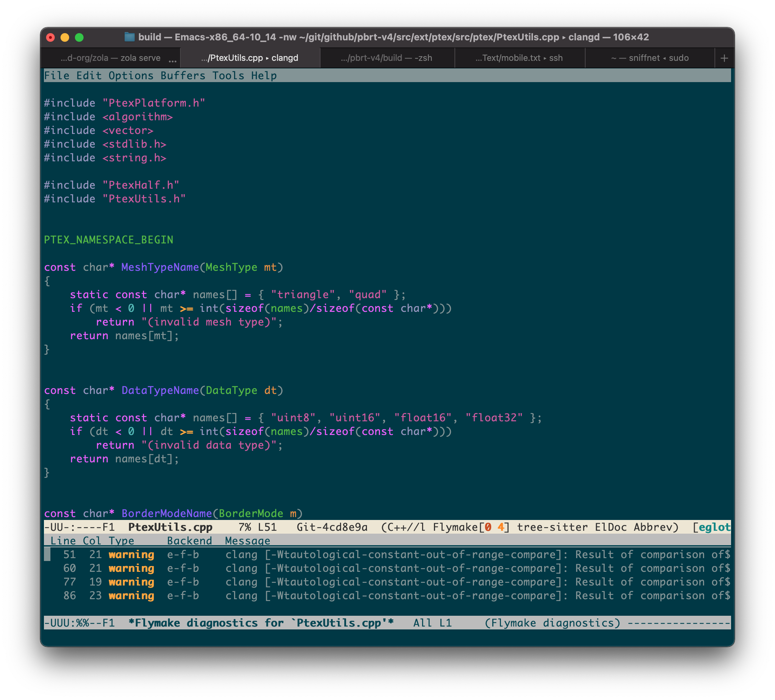Open the Buffers menu
The width and height of the screenshot is (775, 700).
pyautogui.click(x=183, y=76)
